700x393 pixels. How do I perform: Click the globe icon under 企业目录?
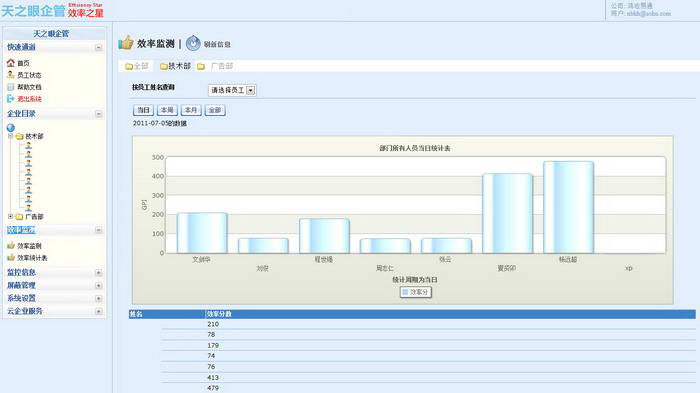(x=11, y=128)
